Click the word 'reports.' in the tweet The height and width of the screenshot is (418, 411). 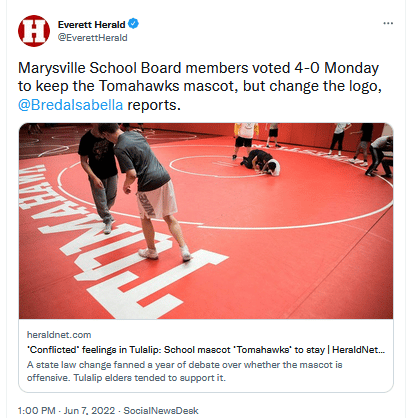(x=154, y=105)
